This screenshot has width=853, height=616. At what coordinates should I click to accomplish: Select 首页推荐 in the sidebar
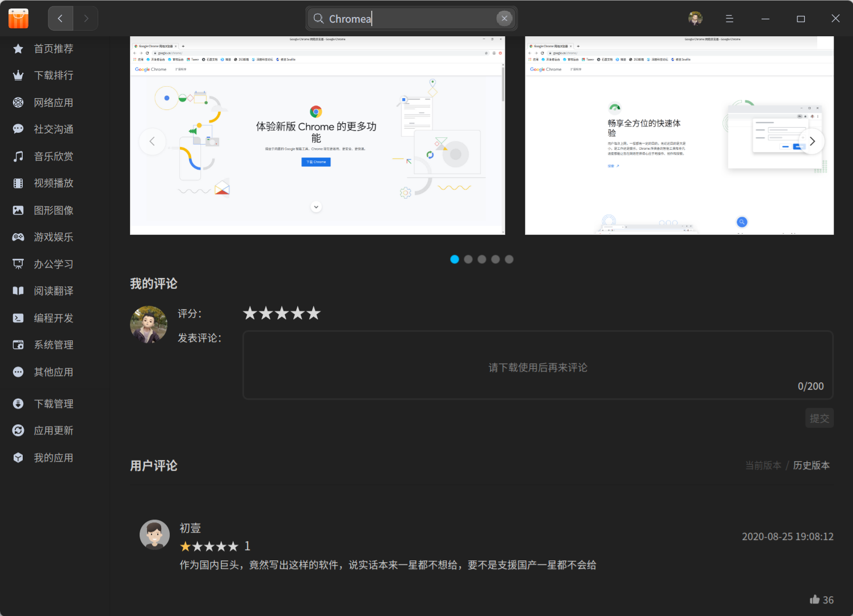(53, 49)
